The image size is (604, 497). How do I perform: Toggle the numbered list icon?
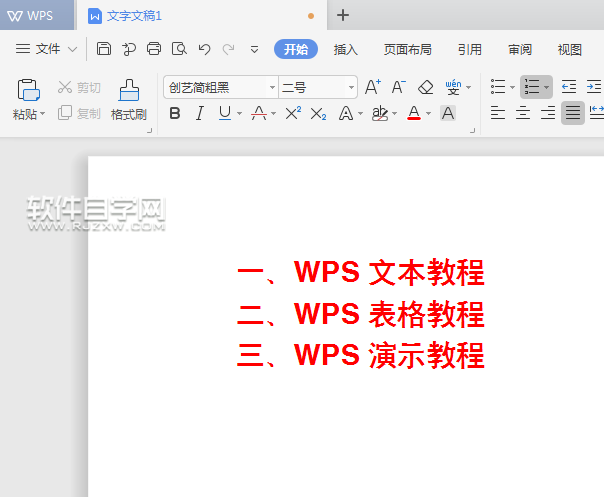coord(532,87)
